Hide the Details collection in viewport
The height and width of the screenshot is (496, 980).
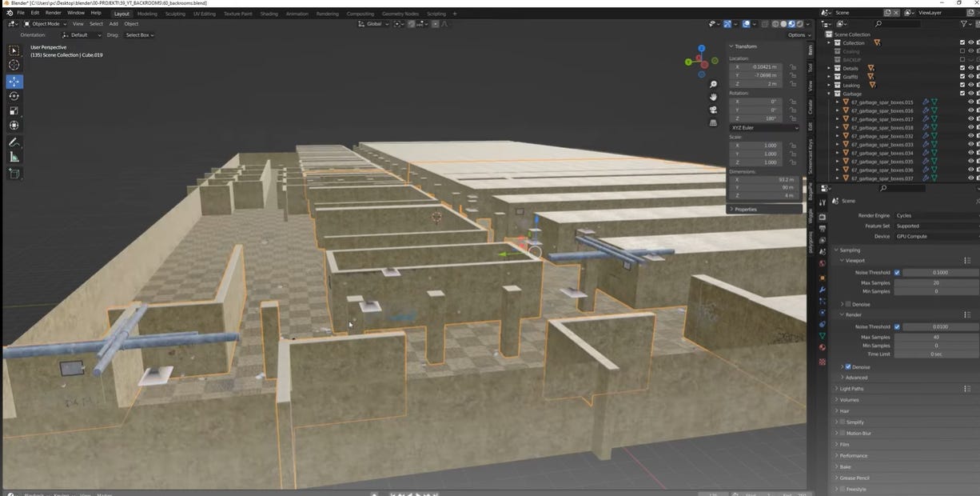pyautogui.click(x=971, y=68)
